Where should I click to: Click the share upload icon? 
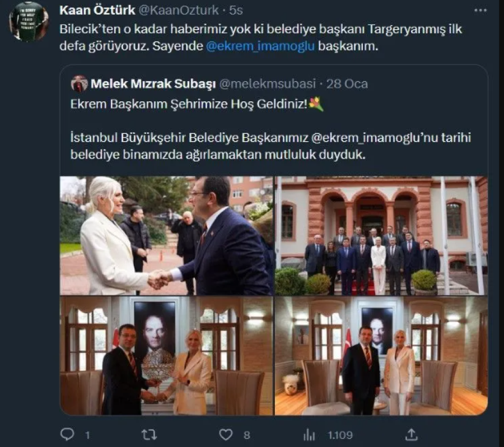coord(412,434)
